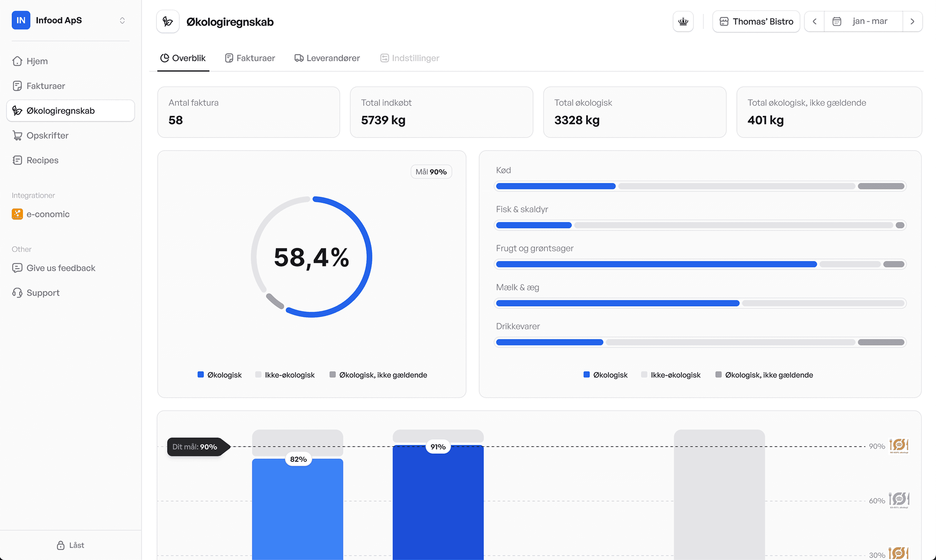936x560 pixels.
Task: Click the Leverandører truck icon
Action: click(299, 58)
